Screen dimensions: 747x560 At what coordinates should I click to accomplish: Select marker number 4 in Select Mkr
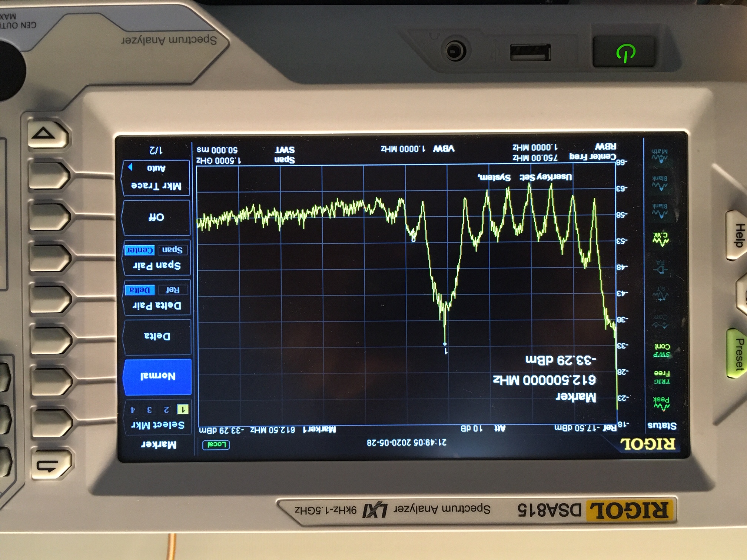(133, 410)
